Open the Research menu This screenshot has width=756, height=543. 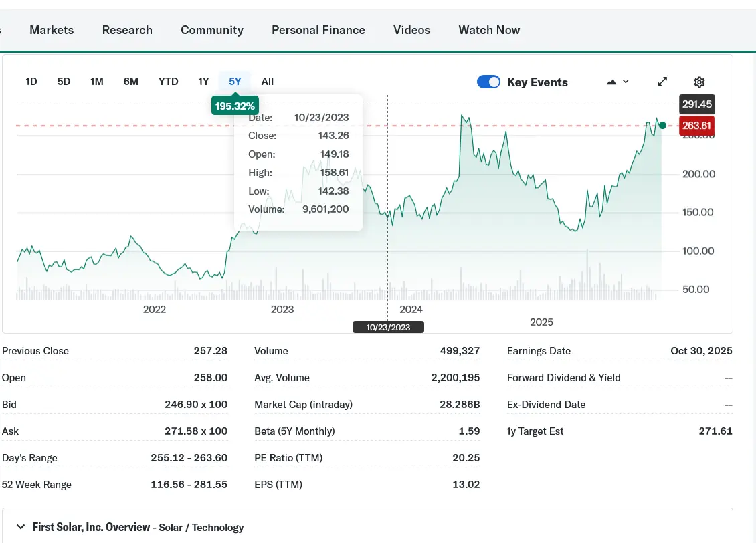click(x=127, y=30)
